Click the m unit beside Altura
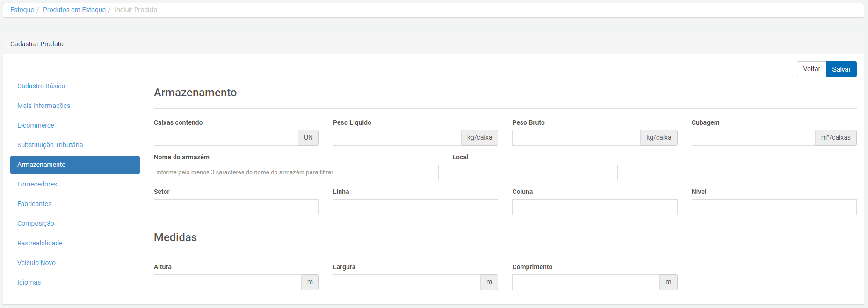Screen dimensions: 868x308 pyautogui.click(x=310, y=282)
